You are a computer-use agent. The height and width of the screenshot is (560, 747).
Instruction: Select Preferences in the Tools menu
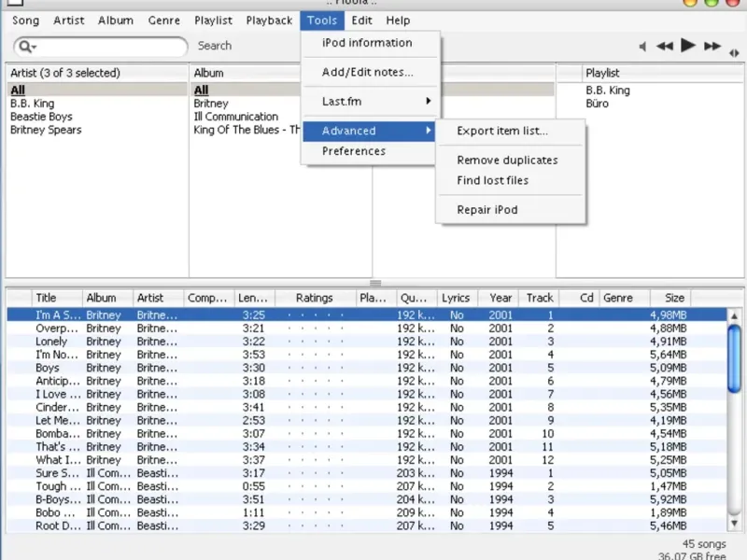pyautogui.click(x=353, y=151)
